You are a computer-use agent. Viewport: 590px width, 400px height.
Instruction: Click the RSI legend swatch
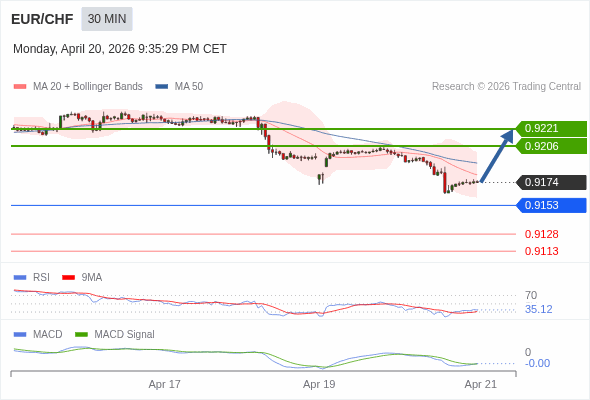20,278
